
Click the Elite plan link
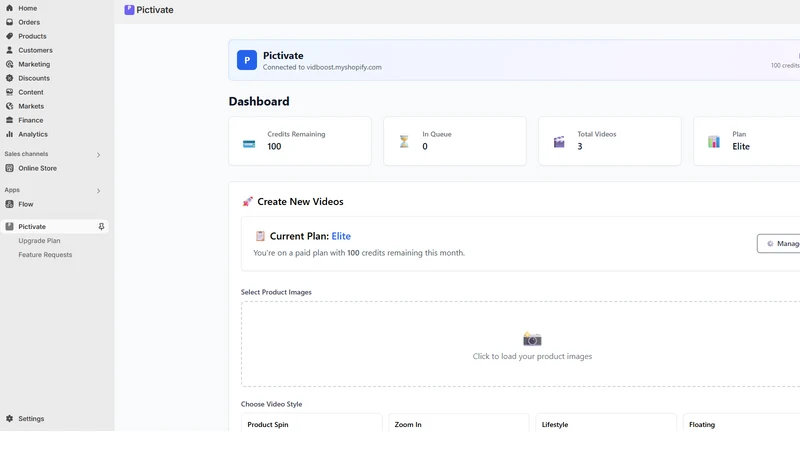tap(341, 236)
